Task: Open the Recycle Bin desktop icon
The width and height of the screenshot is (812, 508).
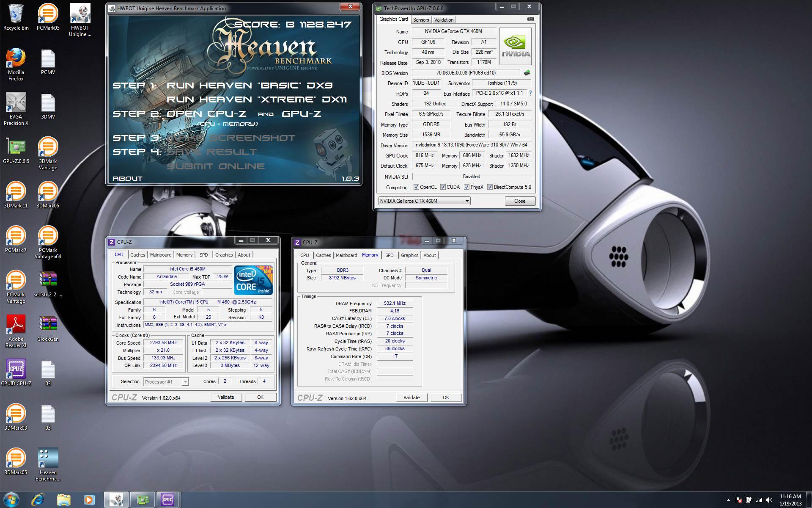Action: 16,17
